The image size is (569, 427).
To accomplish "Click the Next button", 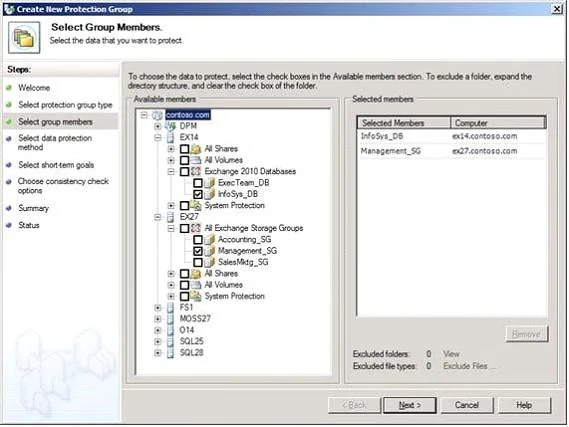I will [410, 405].
